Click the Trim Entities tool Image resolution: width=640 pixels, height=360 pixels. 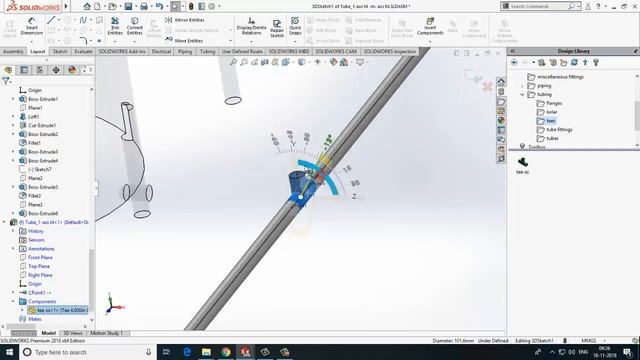coord(115,26)
